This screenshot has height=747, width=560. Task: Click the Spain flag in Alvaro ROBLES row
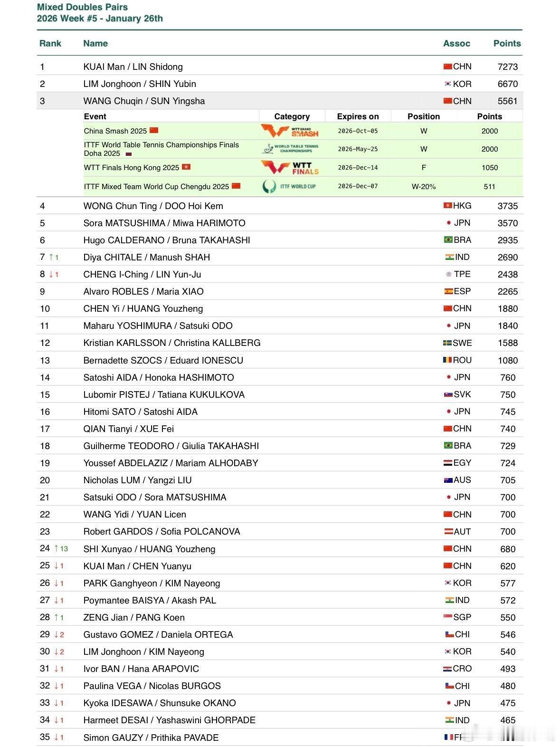coord(448,291)
